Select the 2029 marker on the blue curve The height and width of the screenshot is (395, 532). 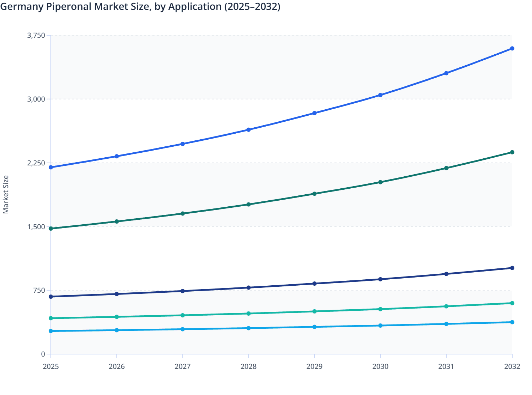click(x=314, y=113)
